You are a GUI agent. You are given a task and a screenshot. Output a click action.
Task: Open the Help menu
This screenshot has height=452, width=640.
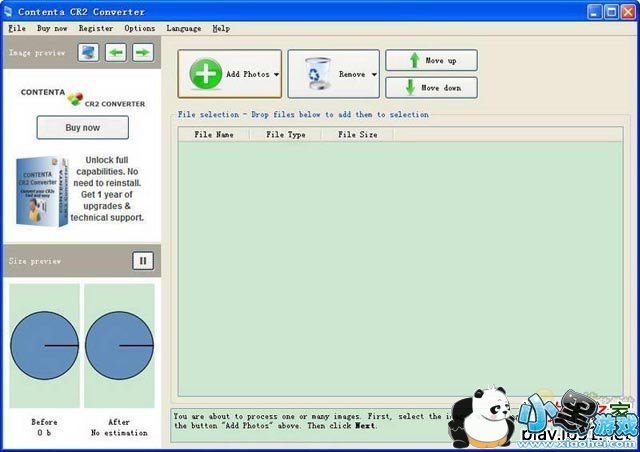click(x=221, y=28)
